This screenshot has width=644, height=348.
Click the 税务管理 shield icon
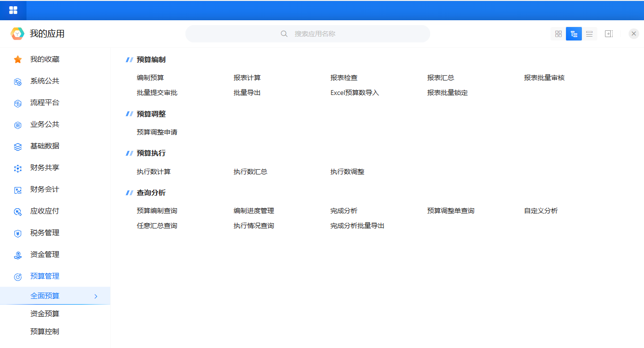click(18, 233)
